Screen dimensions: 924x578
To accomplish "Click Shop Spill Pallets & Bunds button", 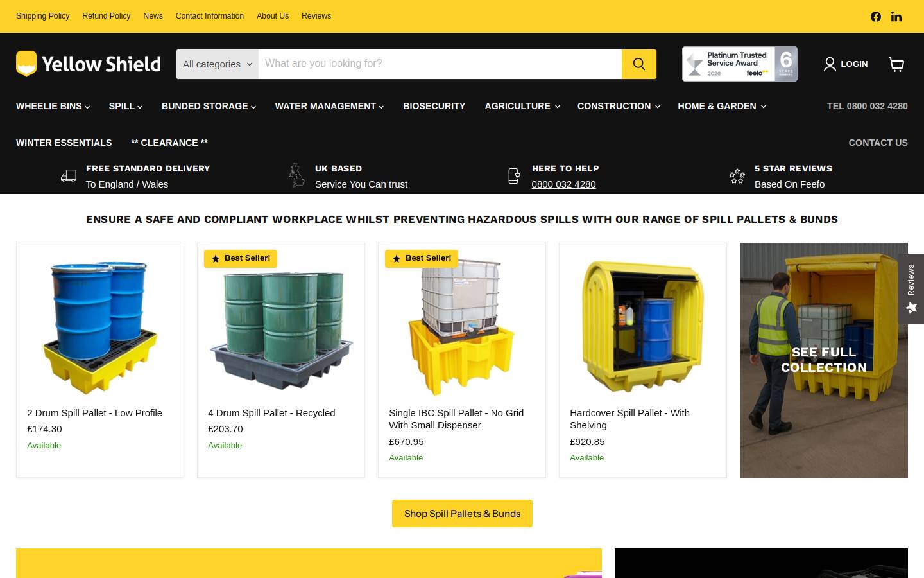I will [x=462, y=514].
